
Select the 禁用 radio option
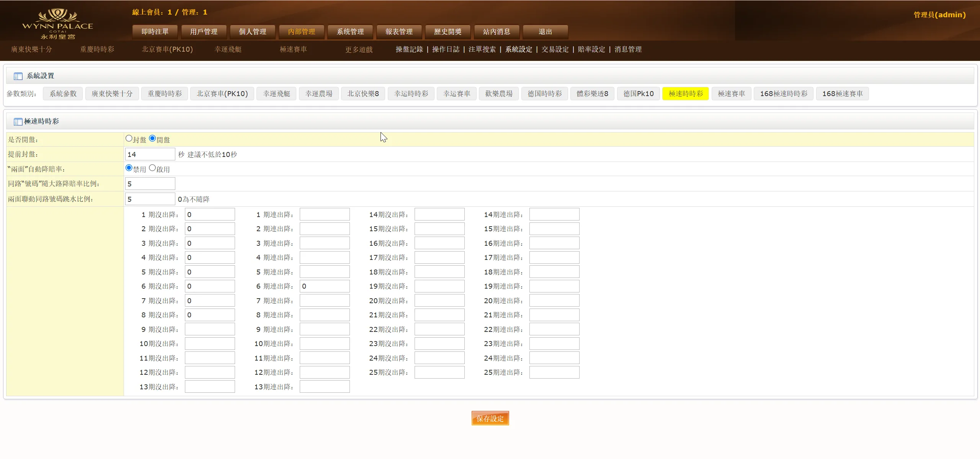coord(129,167)
